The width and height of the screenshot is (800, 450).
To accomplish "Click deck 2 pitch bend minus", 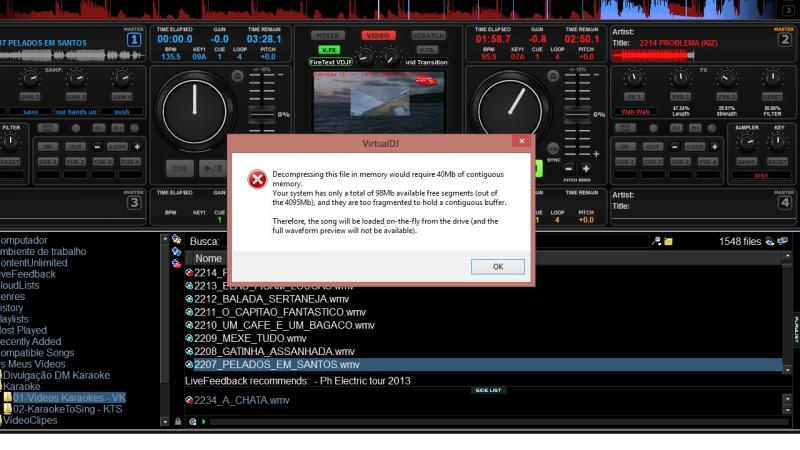I will [568, 168].
